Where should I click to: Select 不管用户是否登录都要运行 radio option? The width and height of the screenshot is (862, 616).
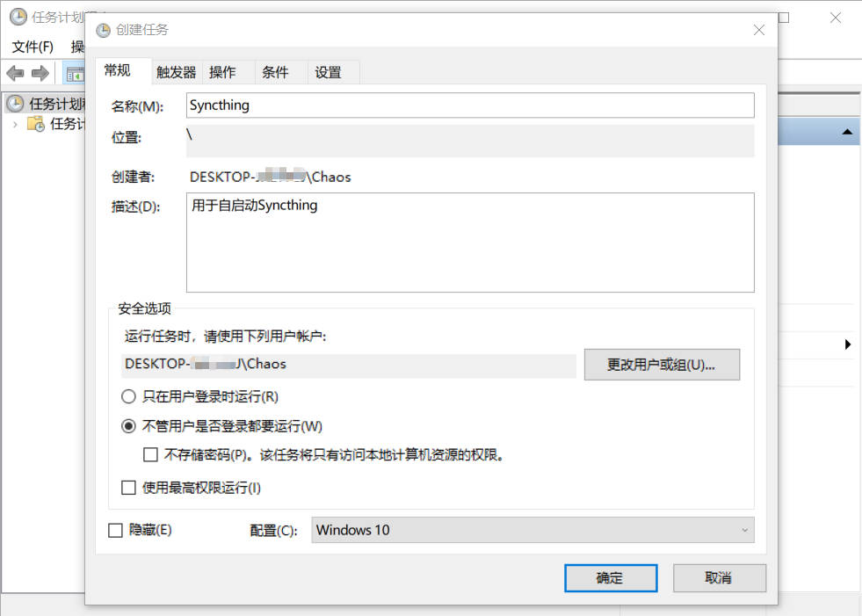pyautogui.click(x=129, y=426)
